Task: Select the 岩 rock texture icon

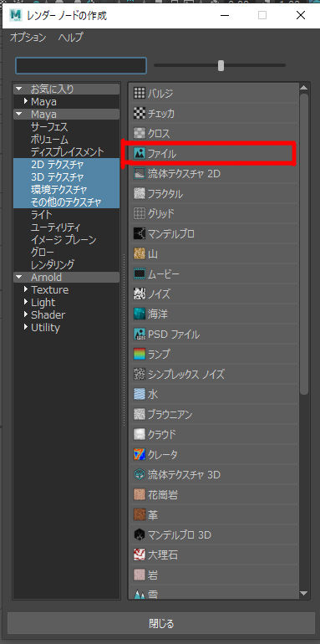Action: tap(140, 575)
